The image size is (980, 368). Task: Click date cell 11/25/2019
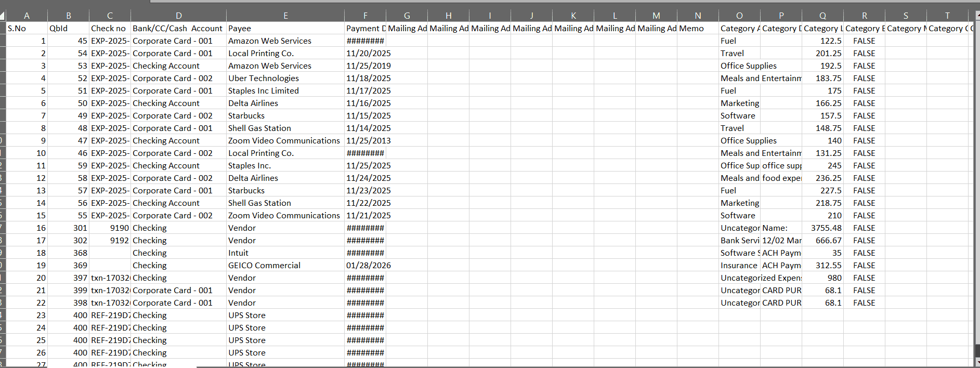[x=365, y=65]
